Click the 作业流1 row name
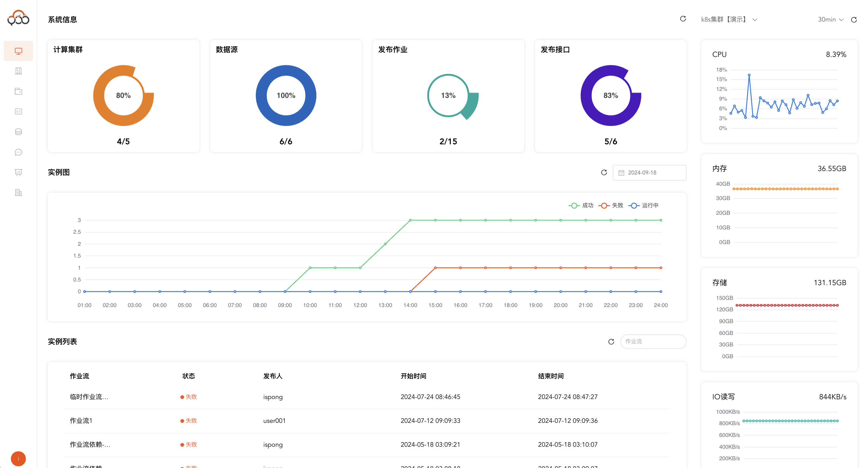Image resolution: width=868 pixels, height=468 pixels. point(81,421)
